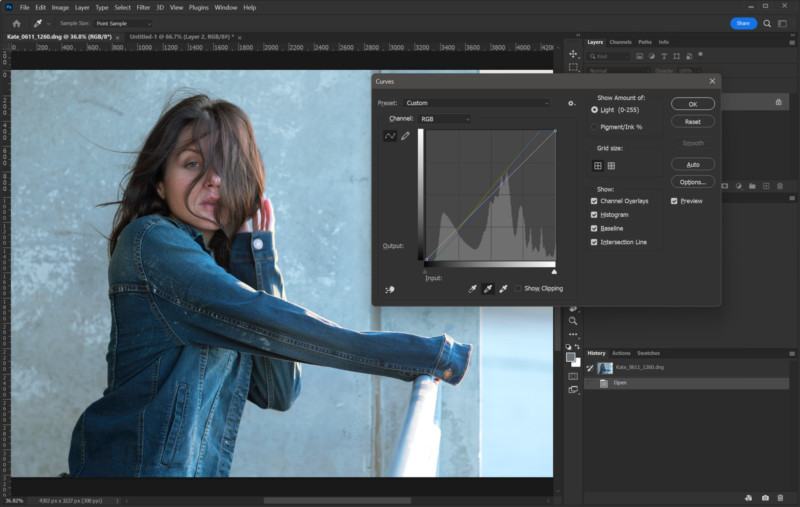The width and height of the screenshot is (800, 507).
Task: Click the Auto button in Curves
Action: click(692, 165)
